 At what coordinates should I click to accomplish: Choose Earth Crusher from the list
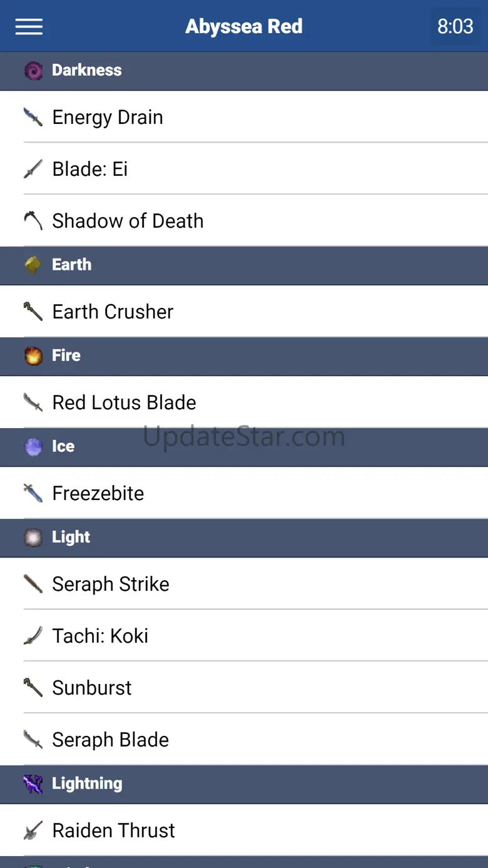pos(113,312)
